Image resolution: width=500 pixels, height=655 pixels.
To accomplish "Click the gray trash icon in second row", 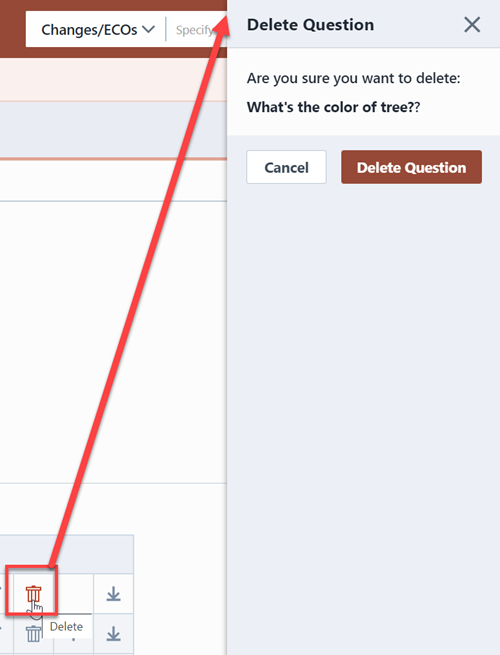I will pos(33,634).
